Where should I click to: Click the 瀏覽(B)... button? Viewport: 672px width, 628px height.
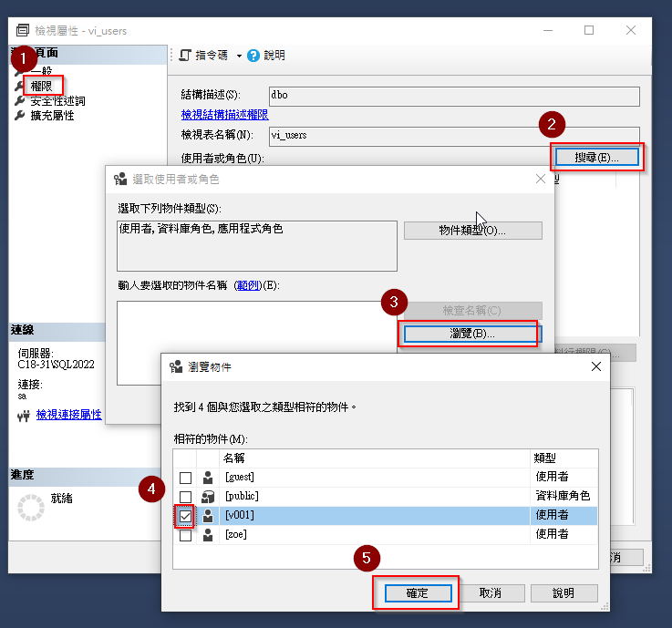coord(472,334)
